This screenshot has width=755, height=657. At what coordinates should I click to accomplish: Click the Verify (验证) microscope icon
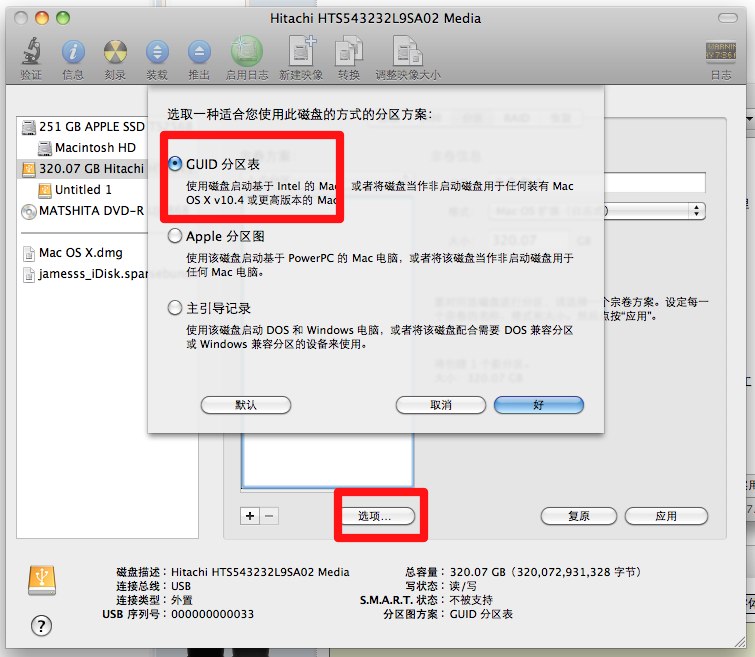31,51
